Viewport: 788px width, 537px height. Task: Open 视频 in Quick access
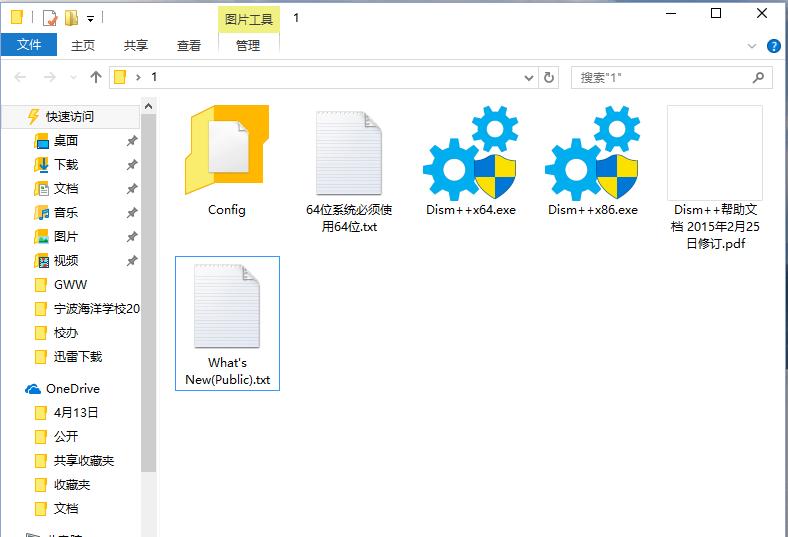click(x=66, y=261)
